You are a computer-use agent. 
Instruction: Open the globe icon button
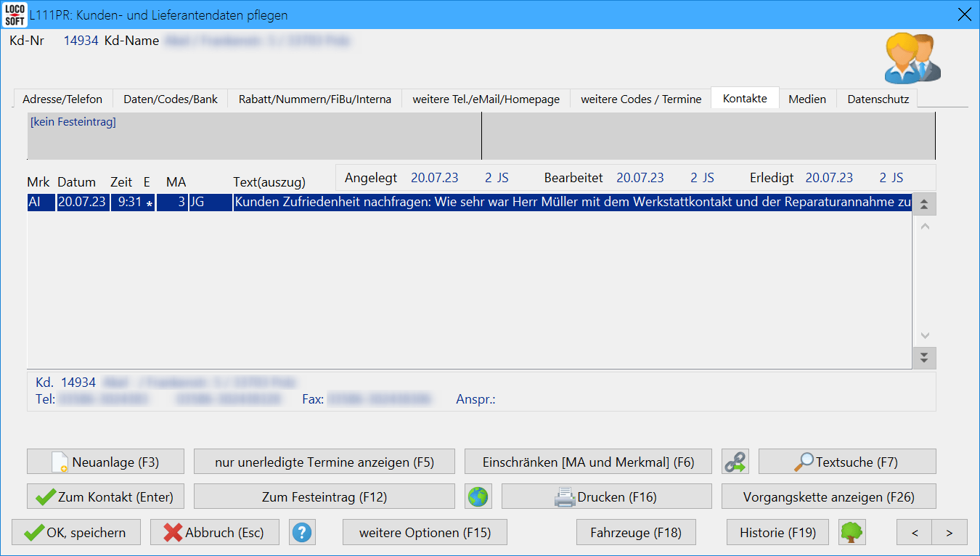(478, 497)
